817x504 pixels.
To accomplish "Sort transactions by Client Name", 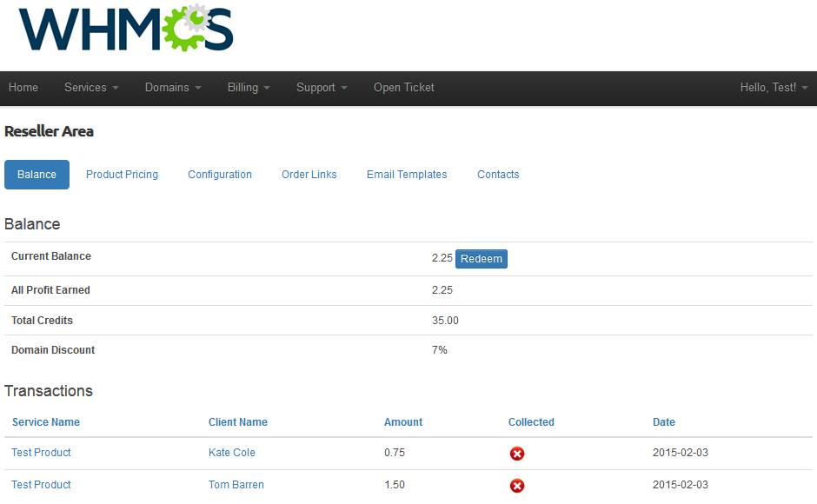I will (237, 422).
